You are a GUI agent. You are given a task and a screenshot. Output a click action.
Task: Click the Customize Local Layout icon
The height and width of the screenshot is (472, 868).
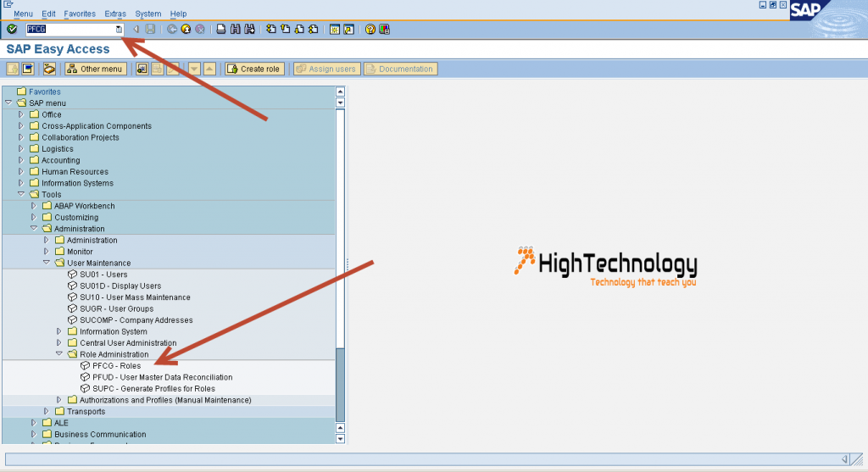384,30
